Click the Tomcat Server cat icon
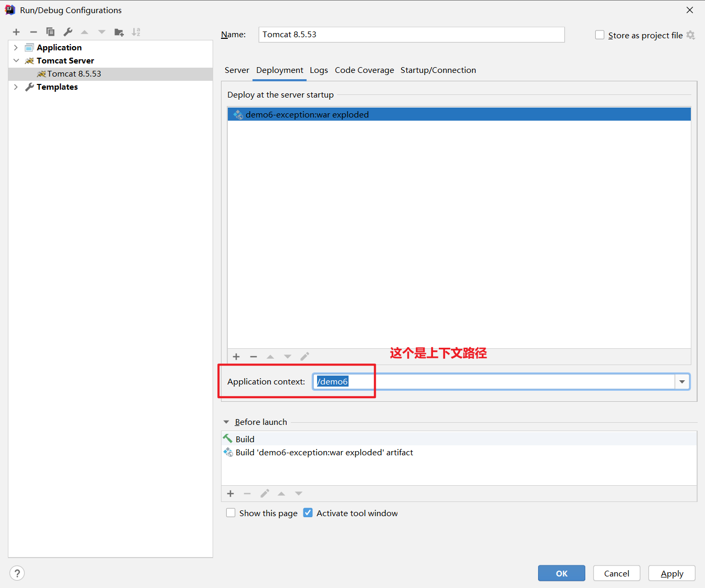 pos(29,61)
